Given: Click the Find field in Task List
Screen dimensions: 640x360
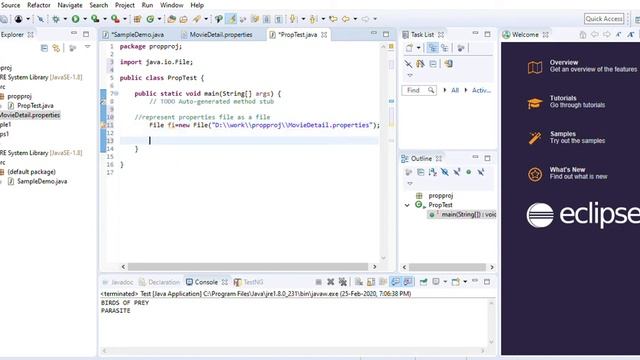Looking at the screenshot, I should click(419, 90).
